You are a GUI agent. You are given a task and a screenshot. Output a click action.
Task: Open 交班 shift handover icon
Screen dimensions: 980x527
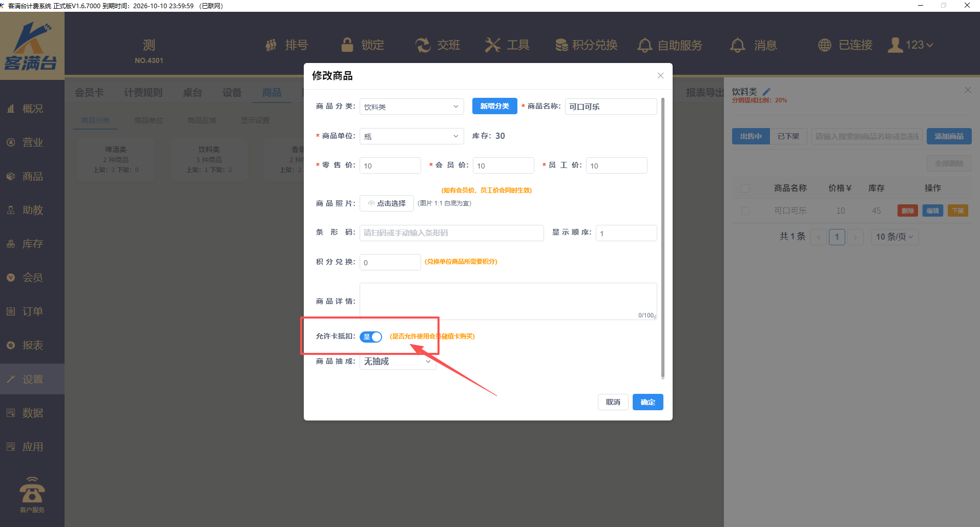[423, 45]
